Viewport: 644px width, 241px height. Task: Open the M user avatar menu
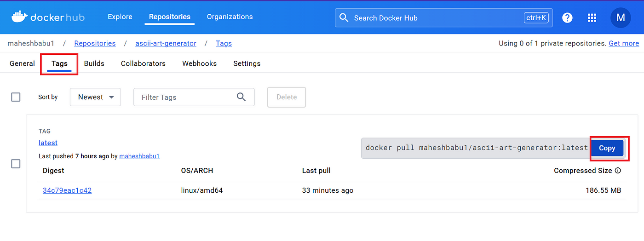(x=621, y=18)
